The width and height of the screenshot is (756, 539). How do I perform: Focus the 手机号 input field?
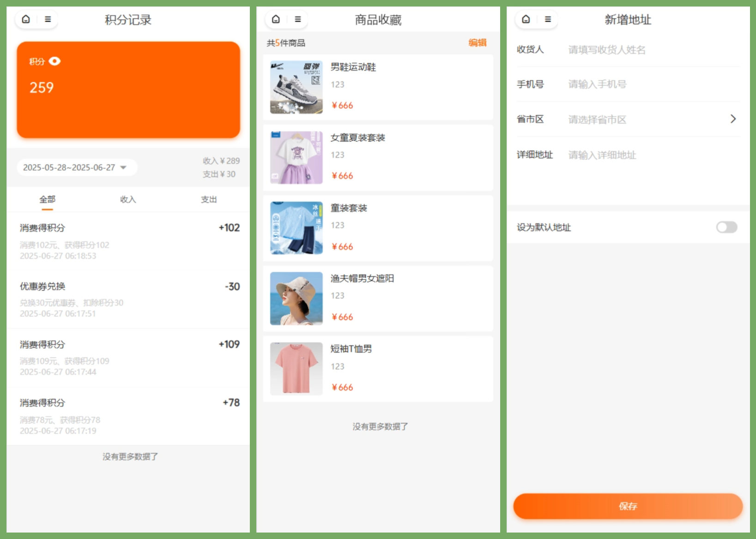[647, 84]
